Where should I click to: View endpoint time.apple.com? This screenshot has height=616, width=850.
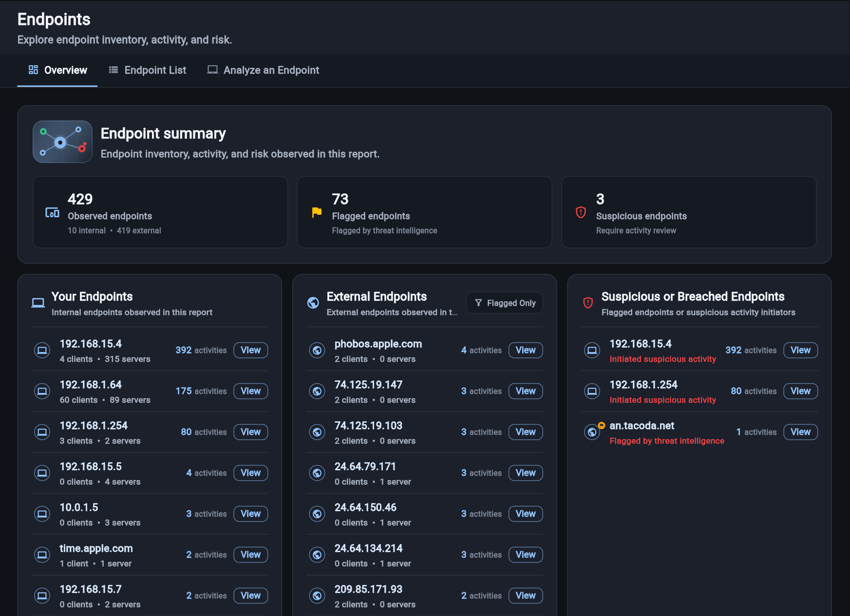(251, 555)
